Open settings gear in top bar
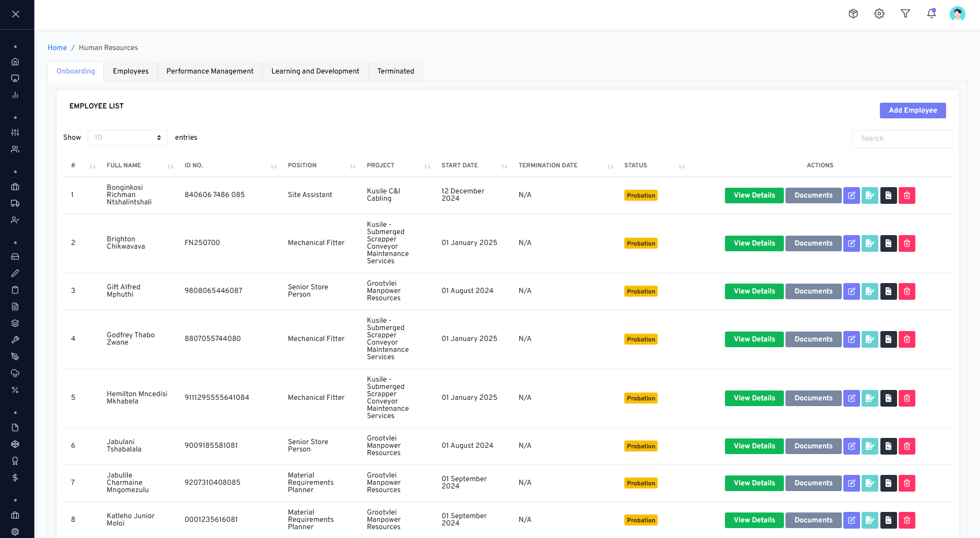 [x=879, y=14]
